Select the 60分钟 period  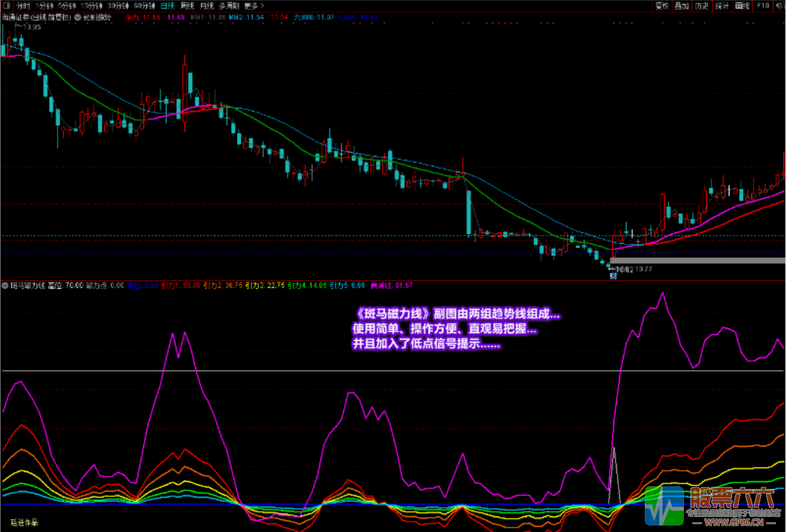(x=144, y=5)
